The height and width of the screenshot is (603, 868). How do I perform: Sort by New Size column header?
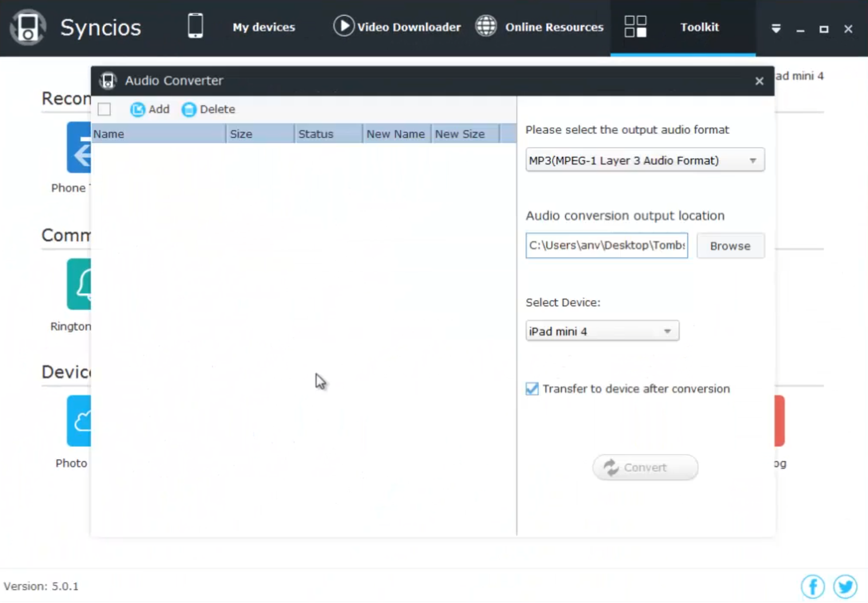tap(465, 134)
